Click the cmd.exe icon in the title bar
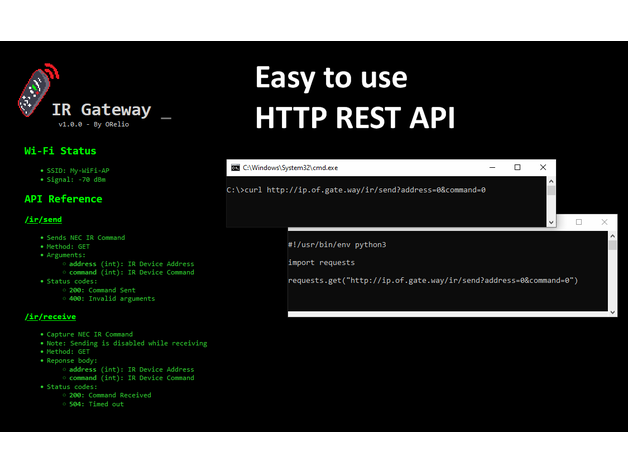Image resolution: width=628 pixels, height=472 pixels. (235, 168)
